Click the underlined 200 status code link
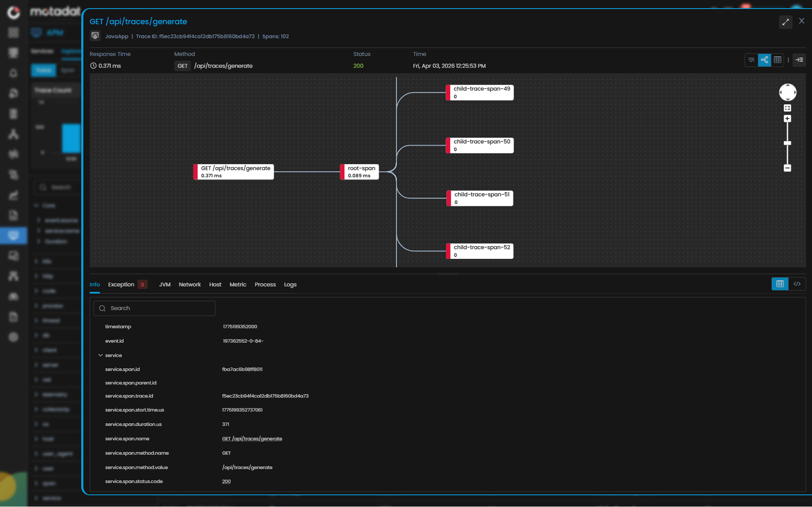Image resolution: width=812 pixels, height=507 pixels. coord(226,481)
